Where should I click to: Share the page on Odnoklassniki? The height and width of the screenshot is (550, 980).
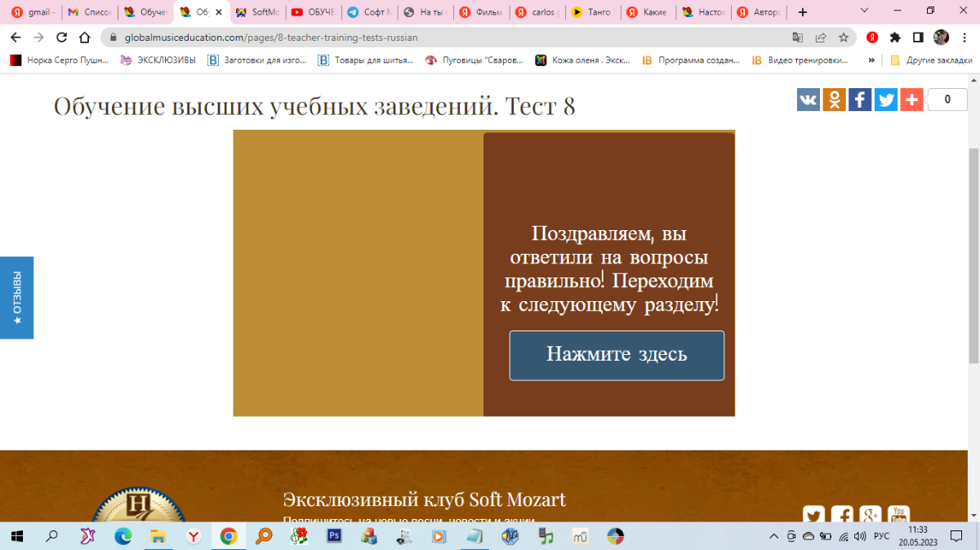pyautogui.click(x=834, y=100)
